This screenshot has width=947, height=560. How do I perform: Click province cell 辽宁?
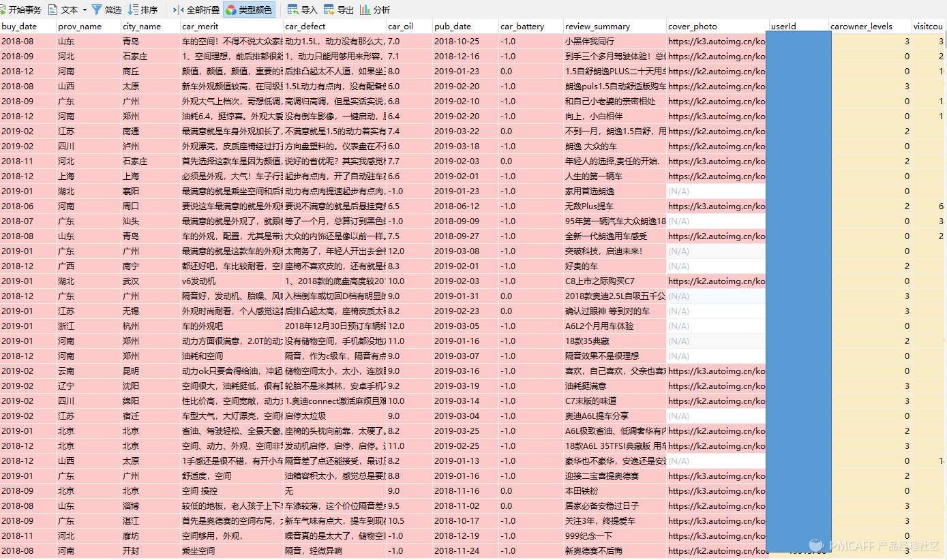[x=89, y=386]
